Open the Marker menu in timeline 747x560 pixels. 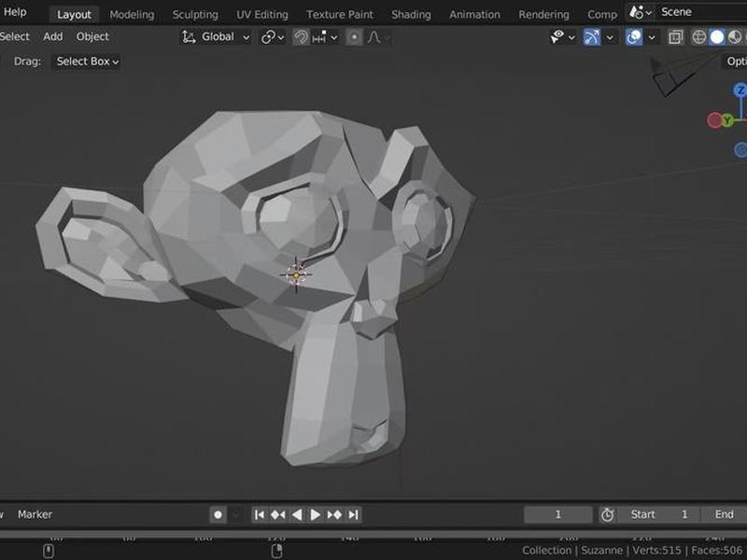point(35,514)
